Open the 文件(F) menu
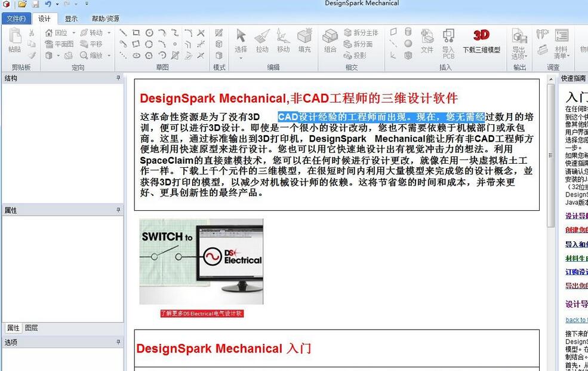588x371 pixels. click(x=16, y=19)
